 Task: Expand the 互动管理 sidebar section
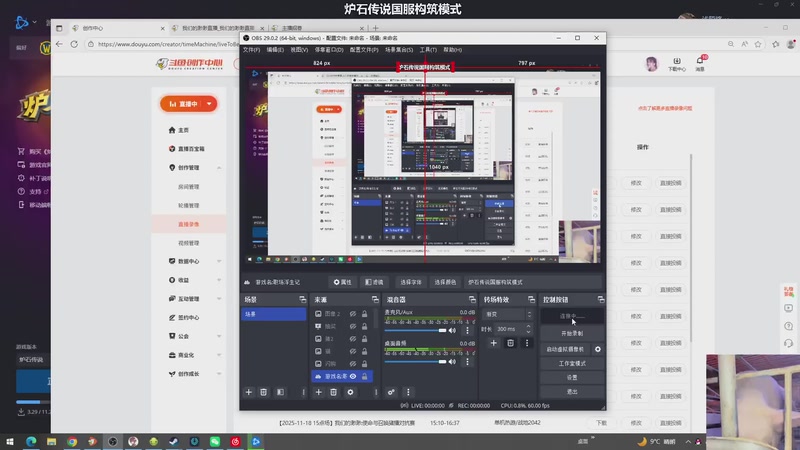tap(219, 299)
